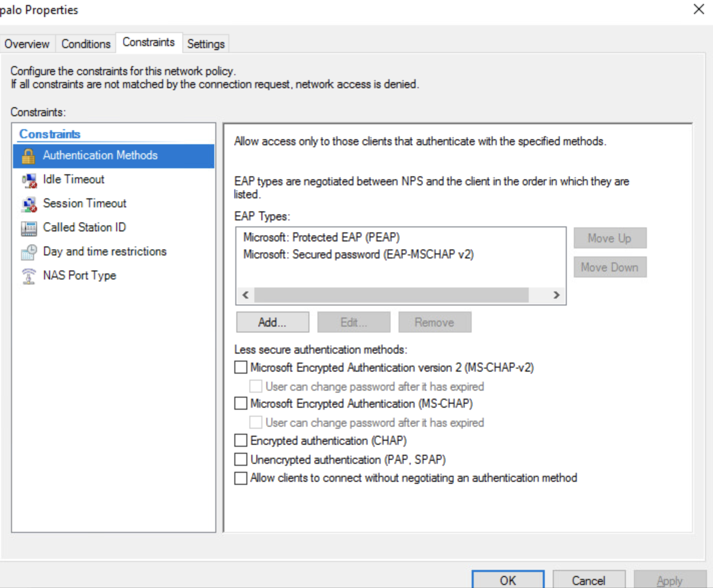The image size is (713, 588).
Task: Click the Called Station ID icon
Action: [29, 228]
